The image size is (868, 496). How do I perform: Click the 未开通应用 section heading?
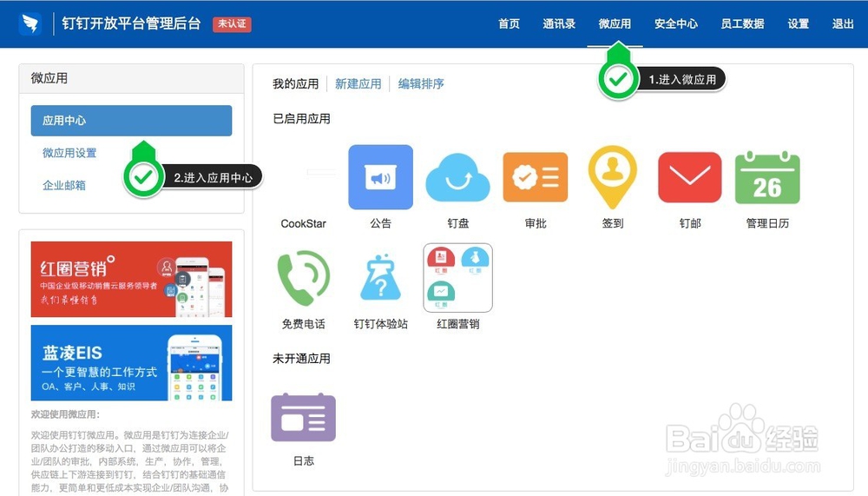[x=301, y=359]
